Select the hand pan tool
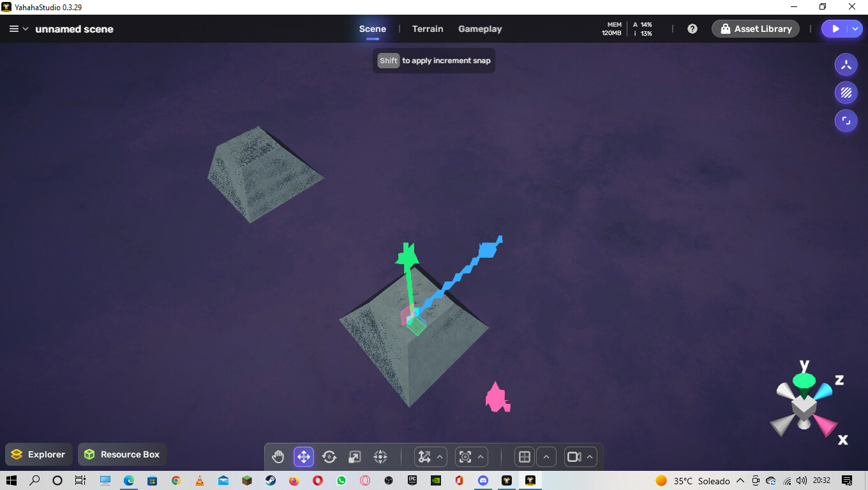 click(x=278, y=457)
